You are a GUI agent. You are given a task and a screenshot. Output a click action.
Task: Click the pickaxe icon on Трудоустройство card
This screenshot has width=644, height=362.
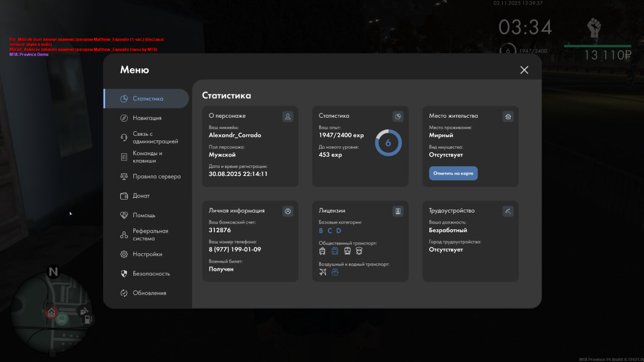coord(508,212)
